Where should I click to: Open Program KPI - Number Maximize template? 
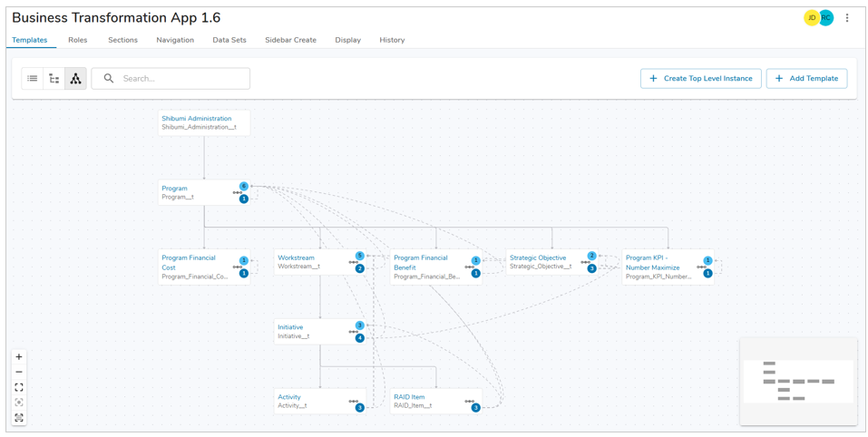pyautogui.click(x=653, y=262)
